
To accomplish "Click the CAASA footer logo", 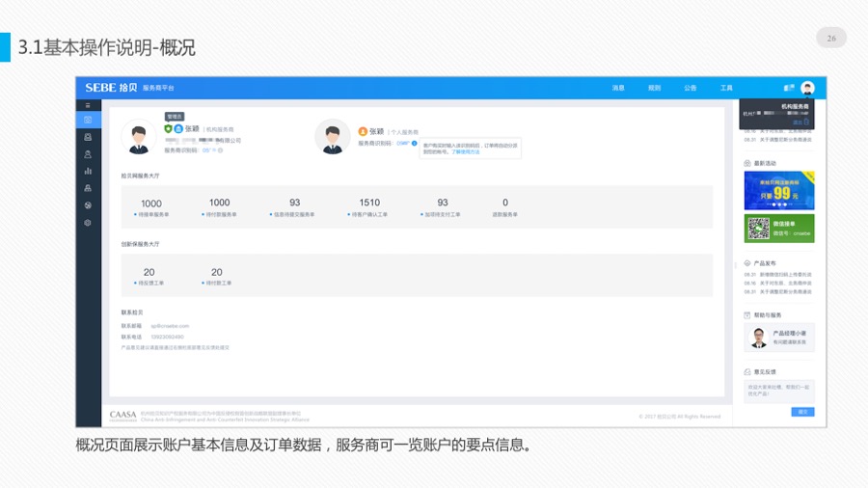I will (122, 416).
